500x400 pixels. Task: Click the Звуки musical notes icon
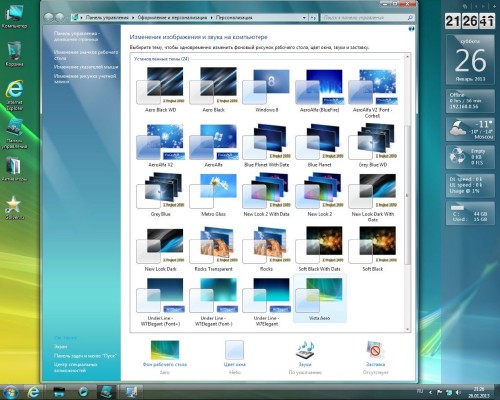pos(305,350)
